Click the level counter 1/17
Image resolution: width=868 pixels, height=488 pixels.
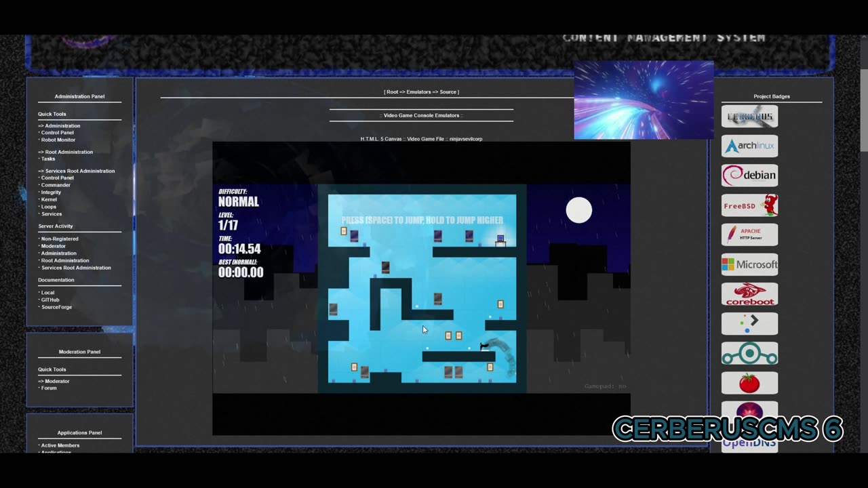(x=228, y=225)
